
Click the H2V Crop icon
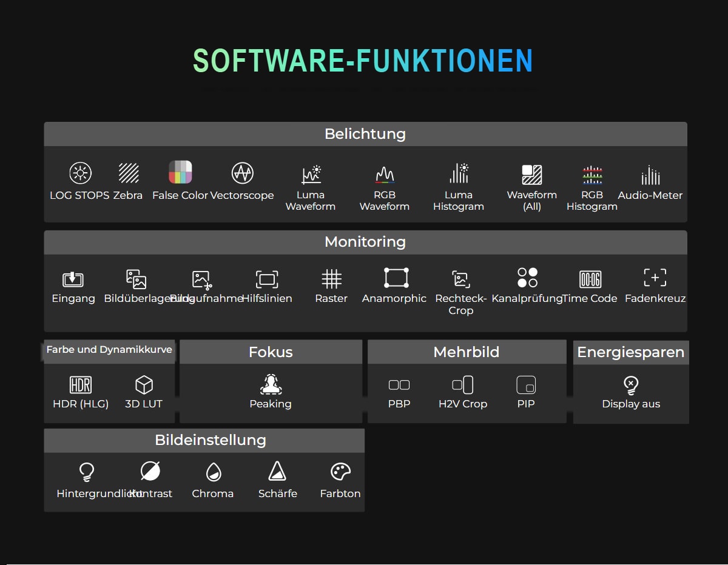tap(463, 385)
